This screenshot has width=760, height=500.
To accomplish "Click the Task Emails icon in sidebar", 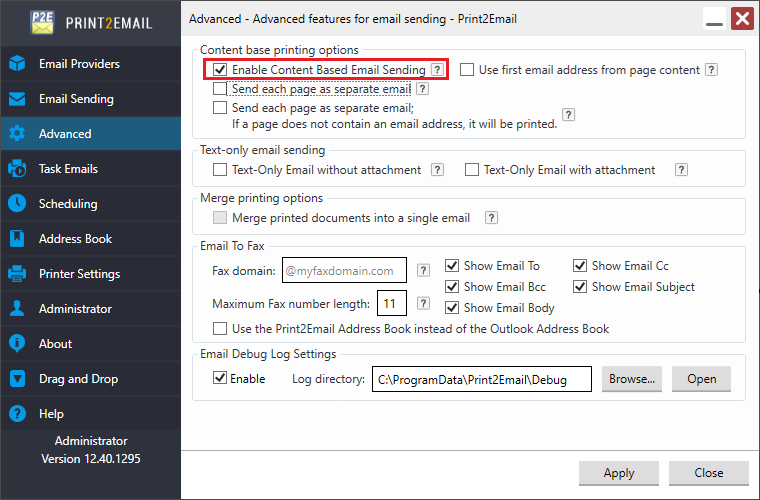I will (x=17, y=169).
